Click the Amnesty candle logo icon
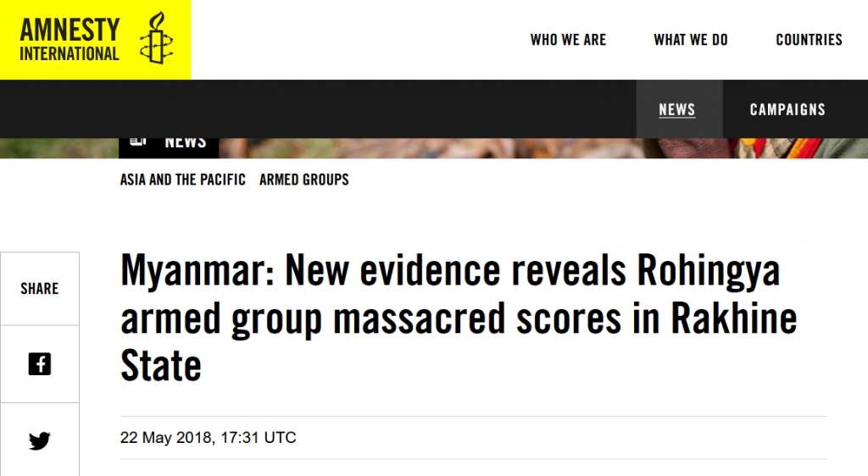The image size is (868, 476). click(156, 38)
